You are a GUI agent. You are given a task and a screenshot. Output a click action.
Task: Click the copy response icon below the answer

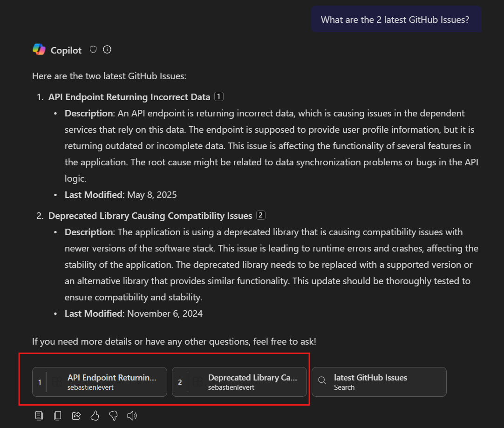[x=57, y=415]
